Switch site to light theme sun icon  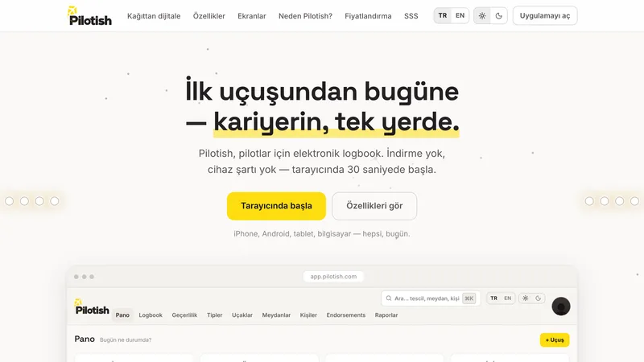[482, 16]
